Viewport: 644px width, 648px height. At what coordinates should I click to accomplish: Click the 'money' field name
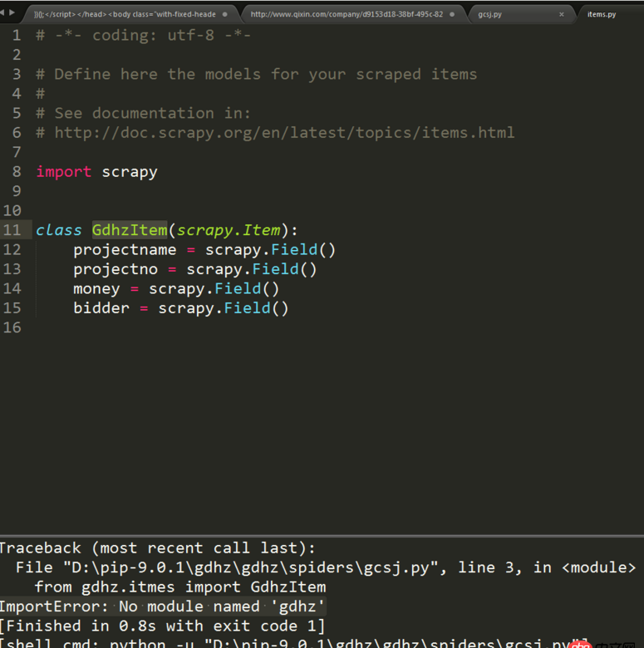[96, 288]
